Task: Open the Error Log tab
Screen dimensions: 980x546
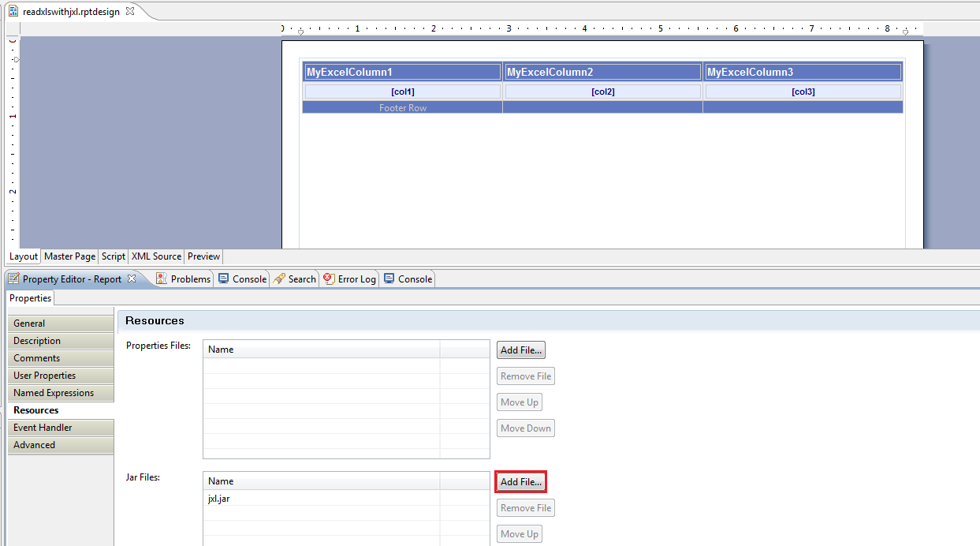Action: 349,279
